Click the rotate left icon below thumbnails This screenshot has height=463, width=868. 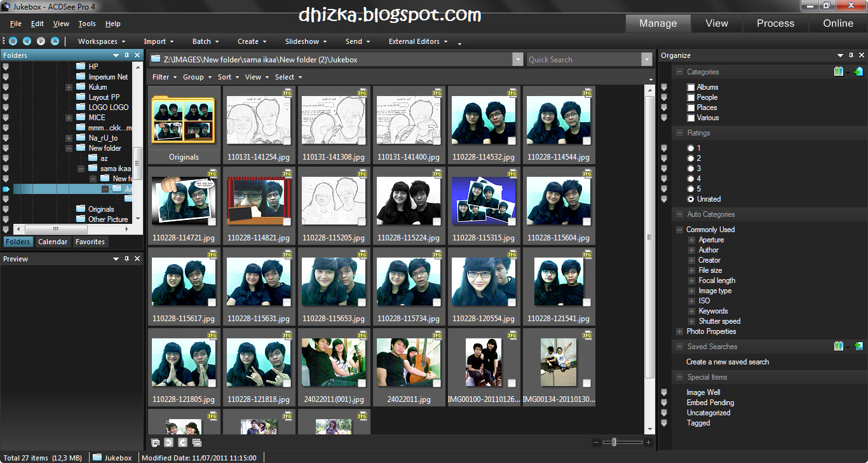pos(168,442)
